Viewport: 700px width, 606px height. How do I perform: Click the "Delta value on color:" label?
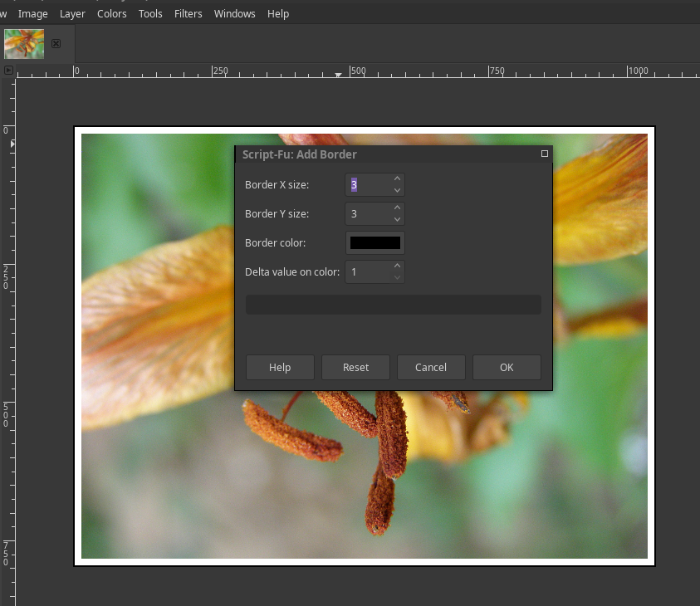292,271
